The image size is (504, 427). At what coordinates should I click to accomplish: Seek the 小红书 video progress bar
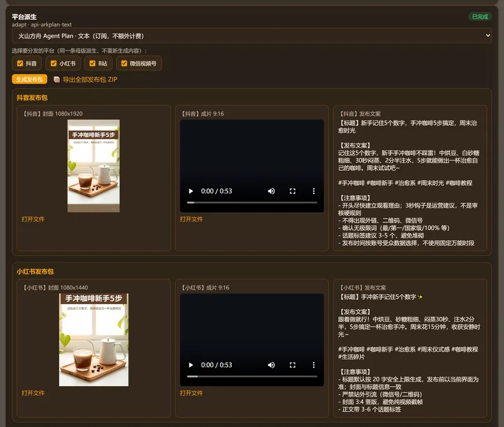252,376
